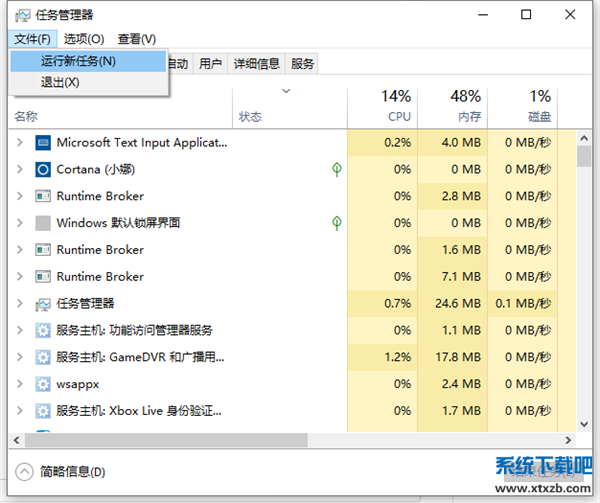Image resolution: width=600 pixels, height=503 pixels.
Task: Choose 退出(X) in the file menu
Action: click(60, 82)
